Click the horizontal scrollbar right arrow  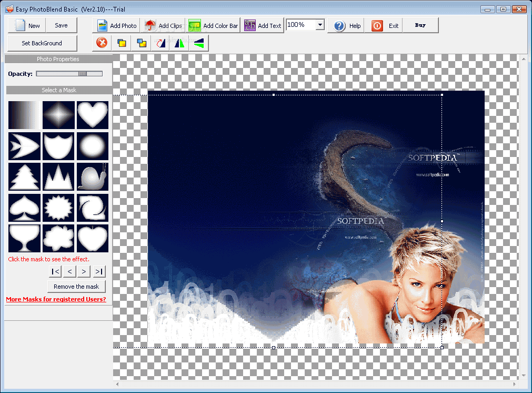[x=514, y=384]
